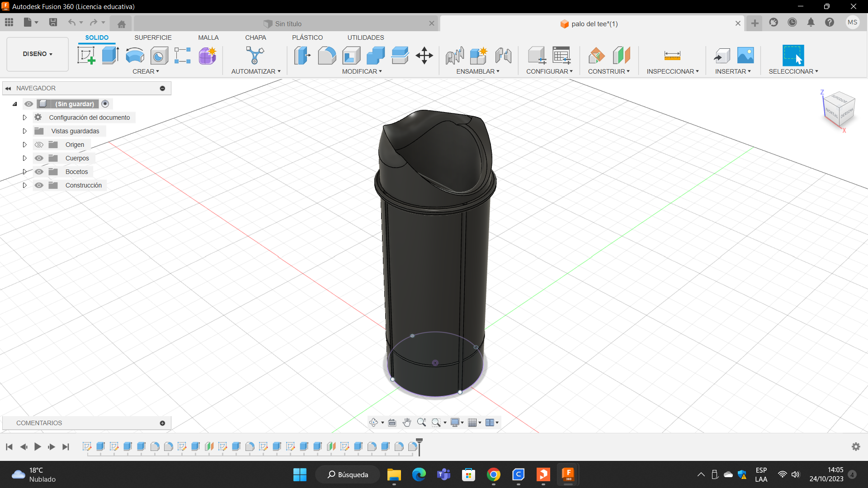The width and height of the screenshot is (868, 488).
Task: Select the Revolve tool
Action: 135,56
